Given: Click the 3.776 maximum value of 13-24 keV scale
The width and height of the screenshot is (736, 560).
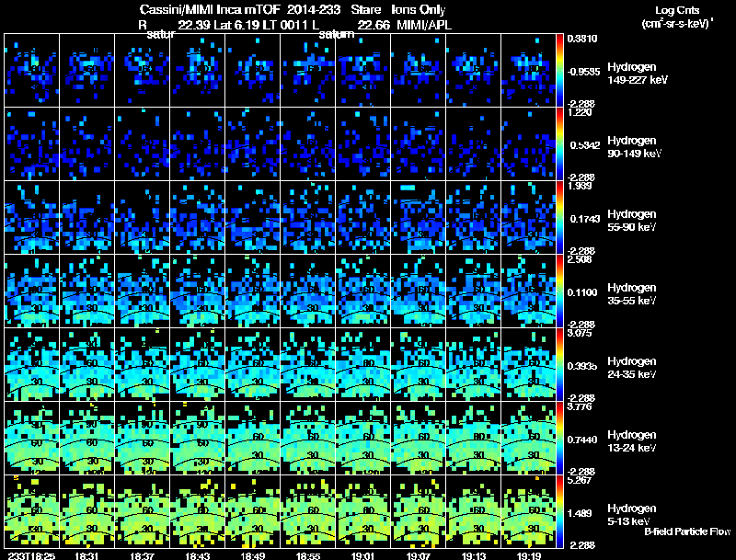Looking at the screenshot, I should click(580, 406).
